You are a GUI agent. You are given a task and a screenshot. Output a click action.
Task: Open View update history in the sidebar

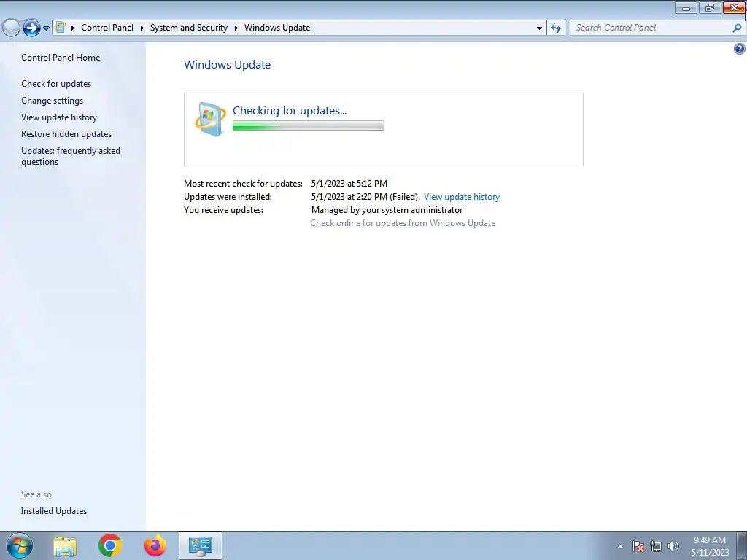coord(59,117)
